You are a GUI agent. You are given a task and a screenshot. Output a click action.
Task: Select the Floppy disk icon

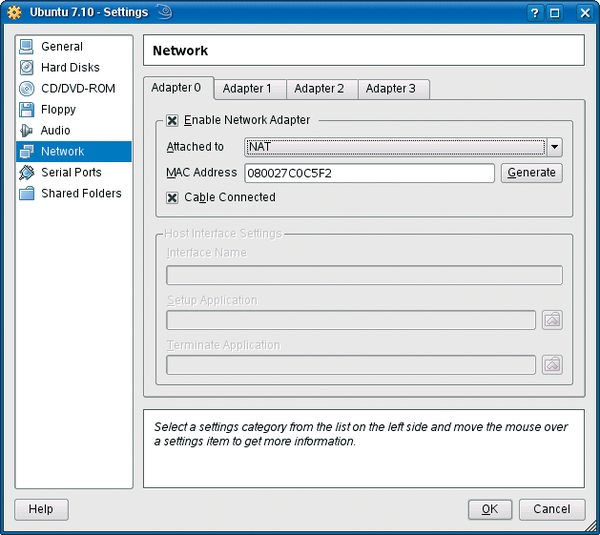[x=26, y=110]
